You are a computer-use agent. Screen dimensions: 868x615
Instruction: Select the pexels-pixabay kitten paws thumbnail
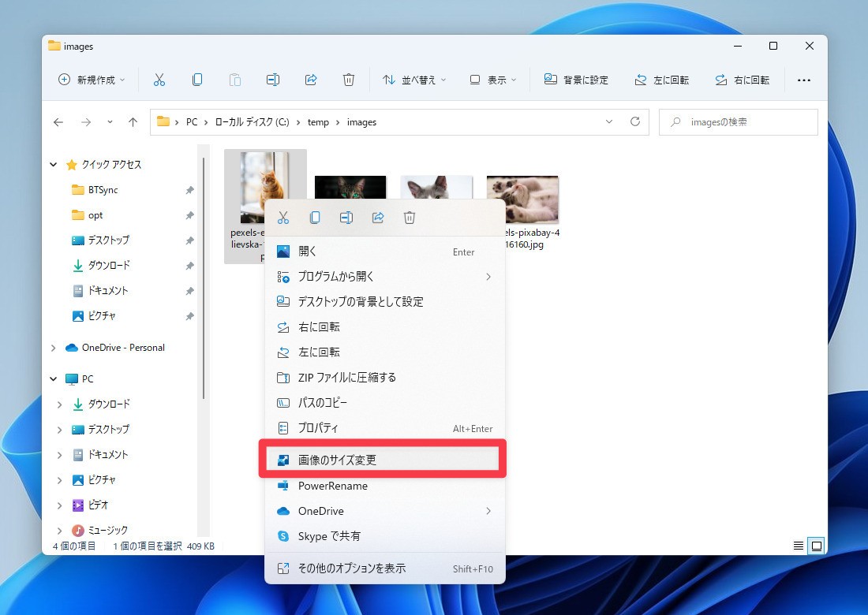pos(522,199)
